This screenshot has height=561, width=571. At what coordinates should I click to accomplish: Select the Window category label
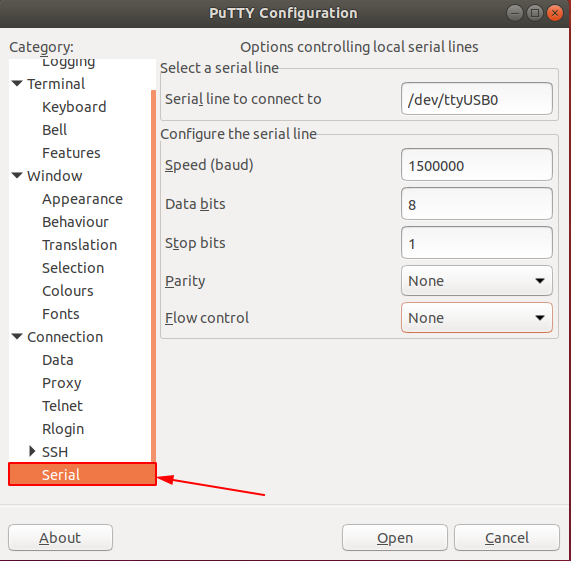coord(55,176)
